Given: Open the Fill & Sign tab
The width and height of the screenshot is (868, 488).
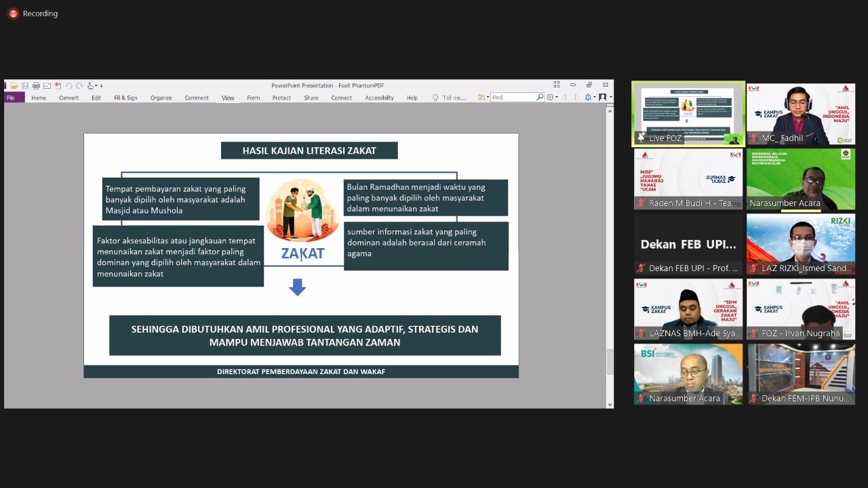Looking at the screenshot, I should 125,98.
